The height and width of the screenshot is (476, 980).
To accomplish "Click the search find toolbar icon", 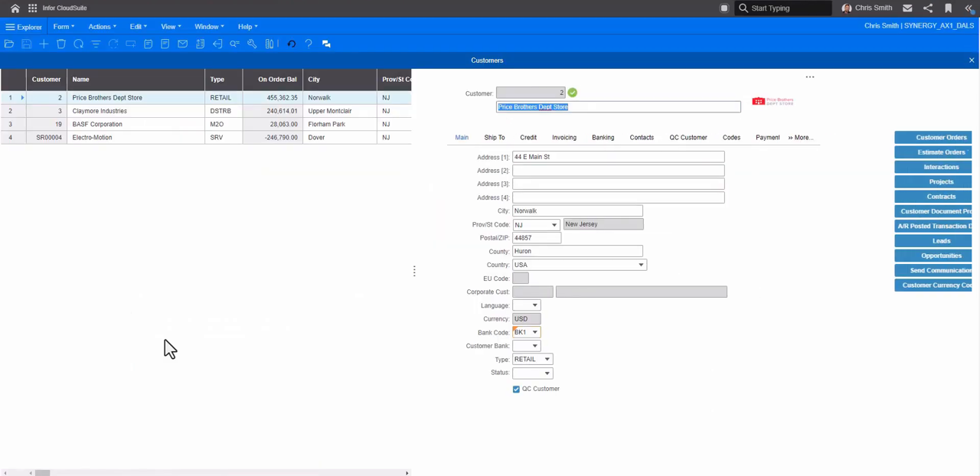I will [x=234, y=44].
